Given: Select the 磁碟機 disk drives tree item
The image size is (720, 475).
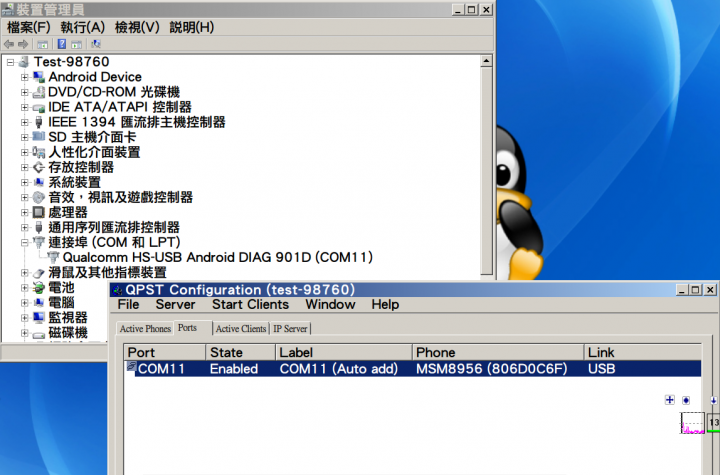Looking at the screenshot, I should coord(68,333).
